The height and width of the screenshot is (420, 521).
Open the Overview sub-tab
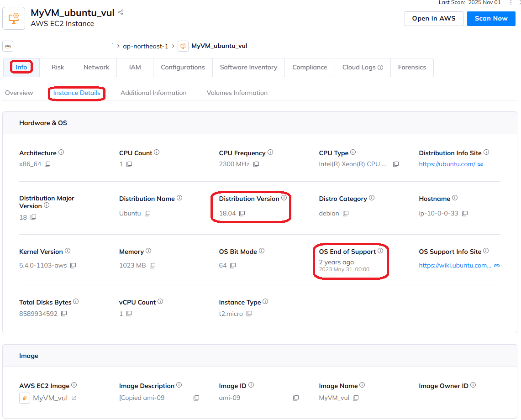tap(19, 93)
